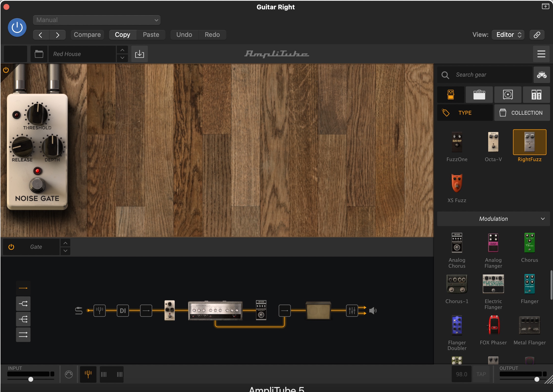Step to next preset with down arrow
The width and height of the screenshot is (553, 392).
122,58
